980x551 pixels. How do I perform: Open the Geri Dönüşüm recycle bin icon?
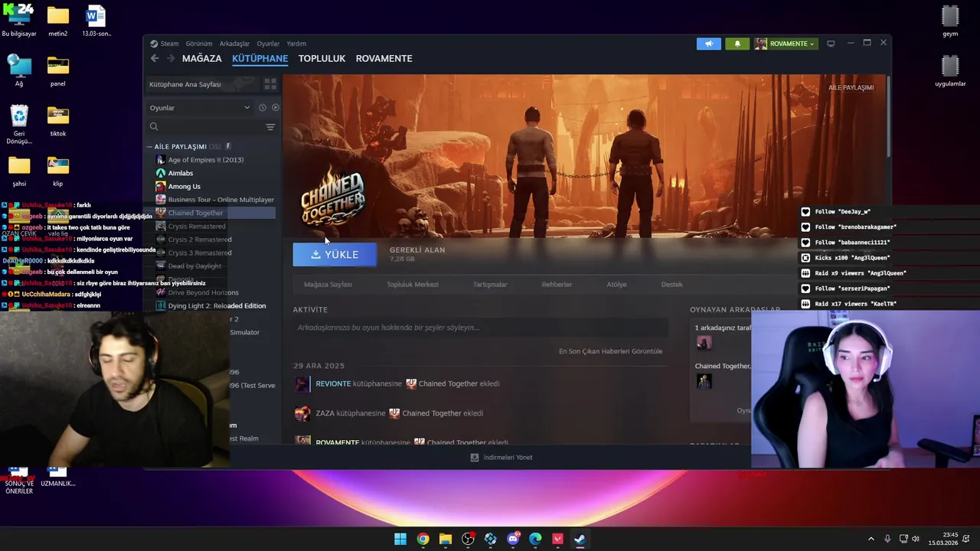tap(19, 125)
